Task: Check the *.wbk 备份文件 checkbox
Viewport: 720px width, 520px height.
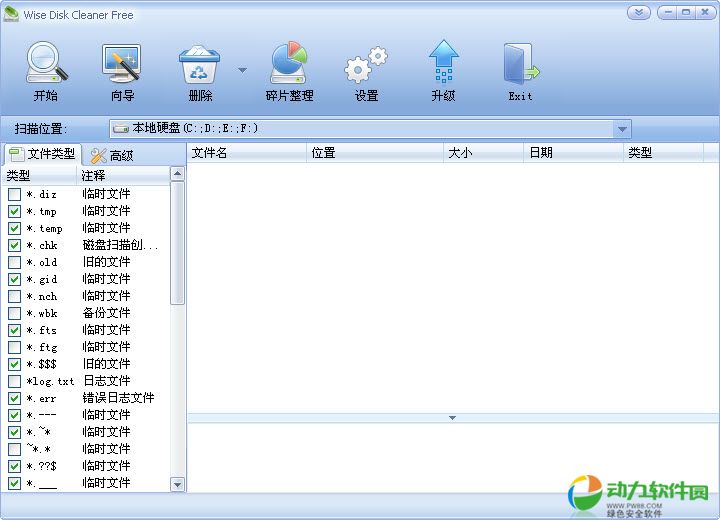Action: pos(14,313)
